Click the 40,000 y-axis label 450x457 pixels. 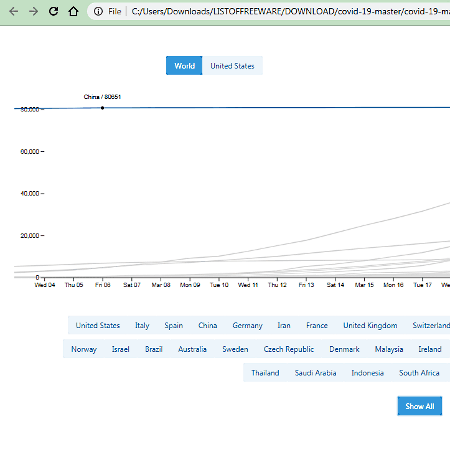point(30,193)
